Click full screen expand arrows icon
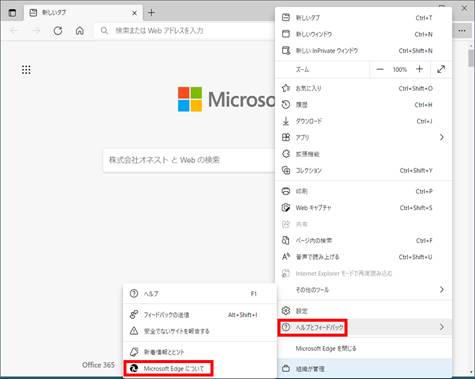The height and width of the screenshot is (379, 475). pos(441,69)
